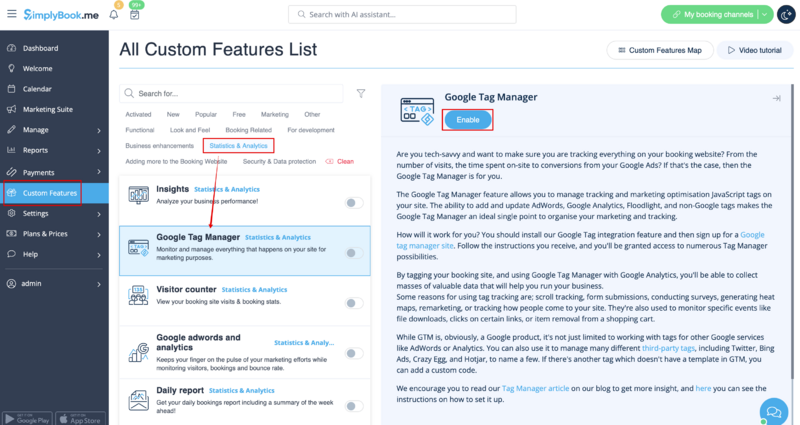Toggle the Insights feature switch

(354, 203)
